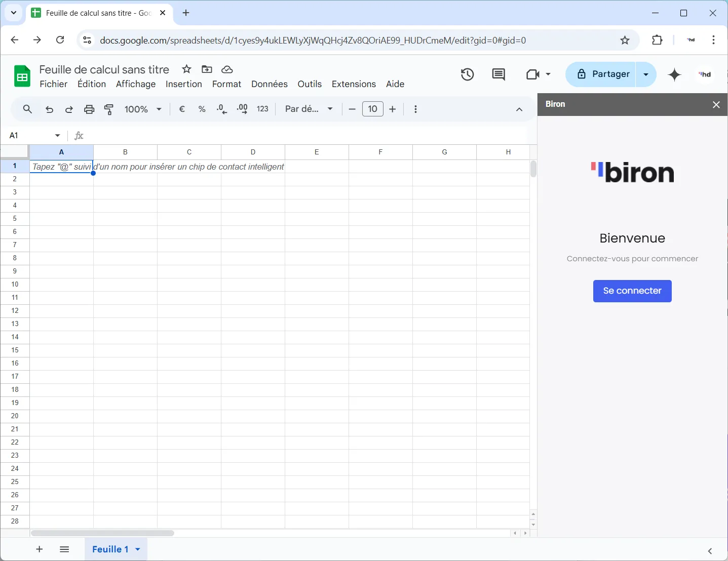This screenshot has width=728, height=561.
Task: Click the Partager share button
Action: tap(601, 74)
